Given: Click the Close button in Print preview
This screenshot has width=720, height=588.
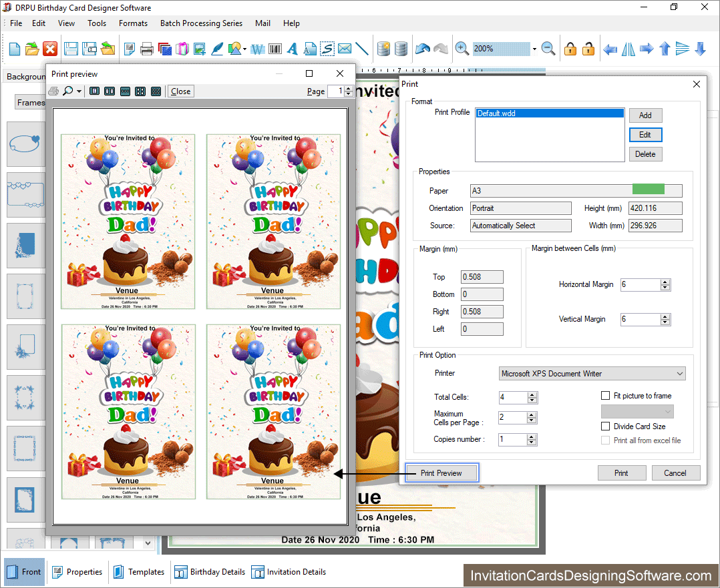Looking at the screenshot, I should [180, 91].
